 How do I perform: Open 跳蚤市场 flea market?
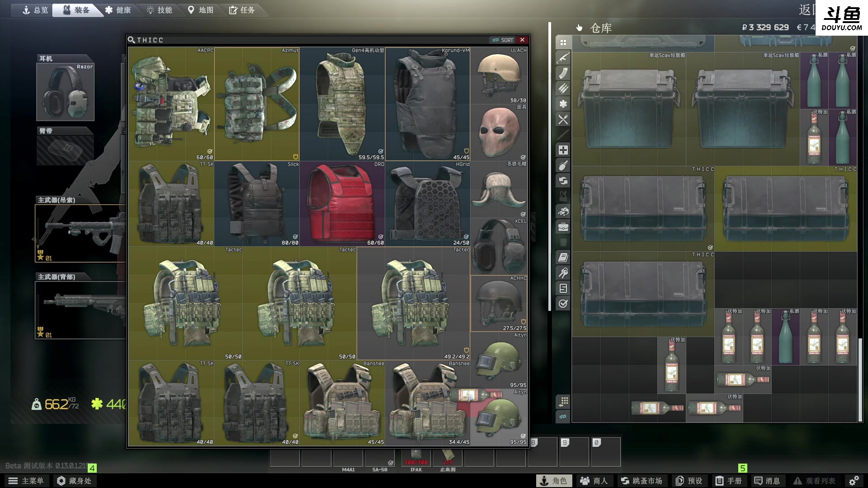coord(642,481)
